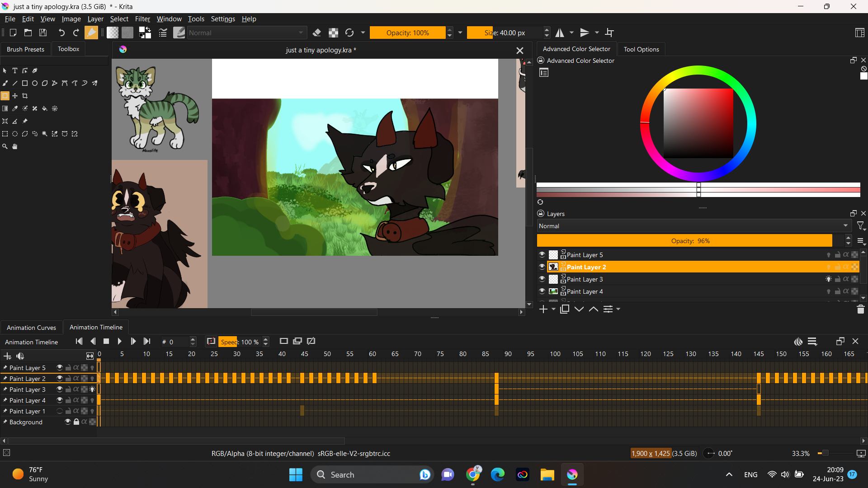Viewport: 868px width, 488px height.
Task: Click horizontal mirror tool icon
Action: pyautogui.click(x=560, y=33)
